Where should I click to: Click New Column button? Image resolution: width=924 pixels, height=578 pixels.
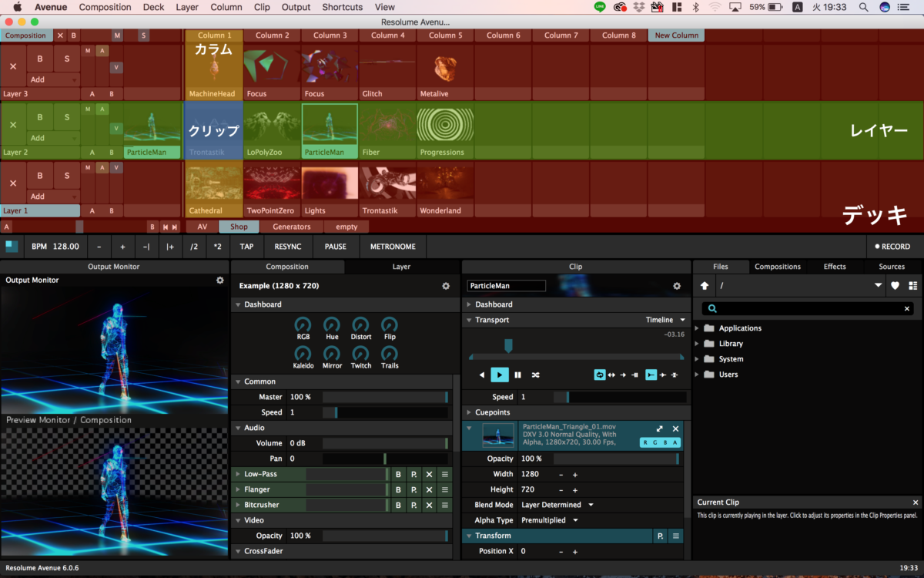click(x=675, y=35)
